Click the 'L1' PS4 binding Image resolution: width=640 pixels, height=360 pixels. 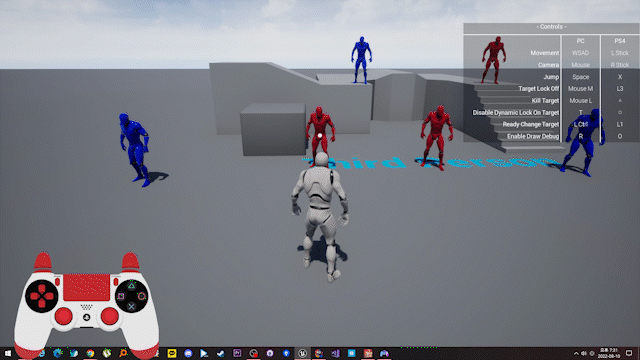pos(620,124)
